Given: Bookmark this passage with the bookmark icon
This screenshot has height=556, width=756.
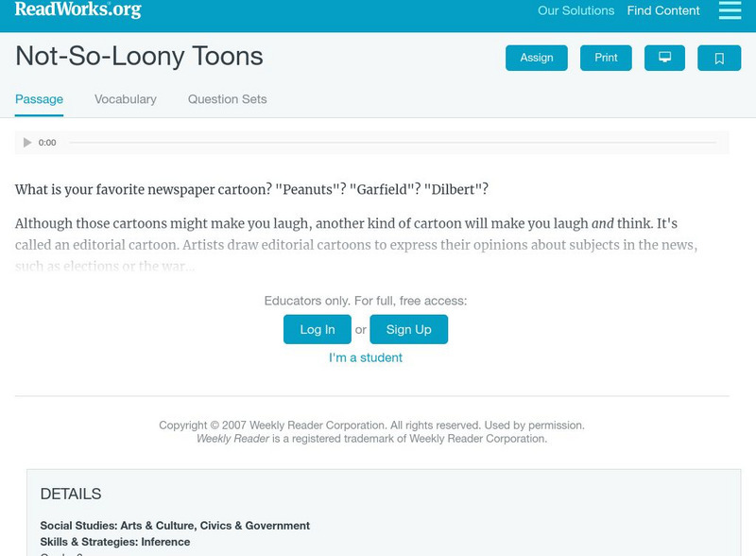Looking at the screenshot, I should tap(719, 58).
